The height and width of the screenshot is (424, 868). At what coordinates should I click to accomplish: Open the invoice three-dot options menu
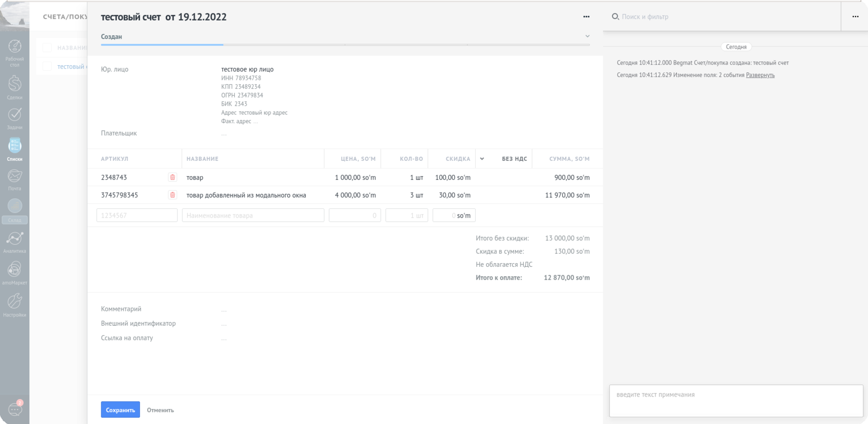point(586,17)
